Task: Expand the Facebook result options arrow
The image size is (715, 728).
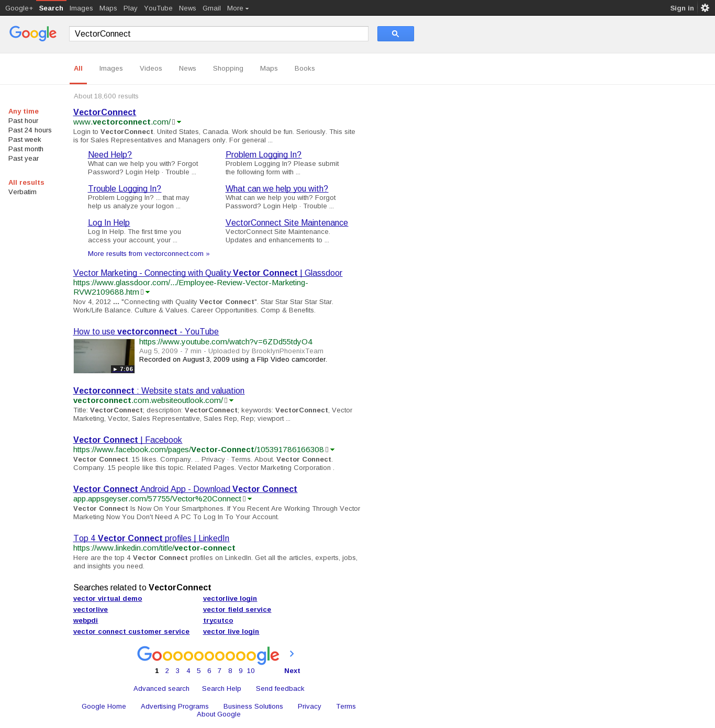Action: click(332, 450)
